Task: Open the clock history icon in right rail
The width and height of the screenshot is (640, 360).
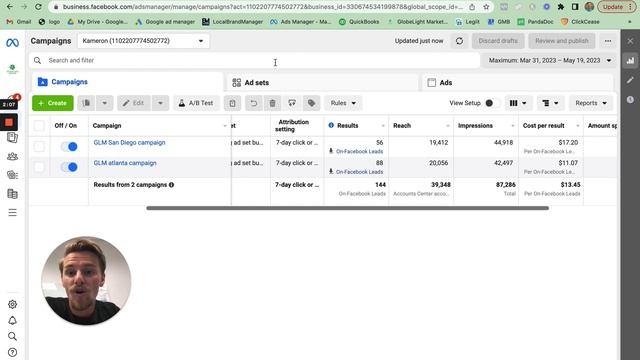Action: 630,100
